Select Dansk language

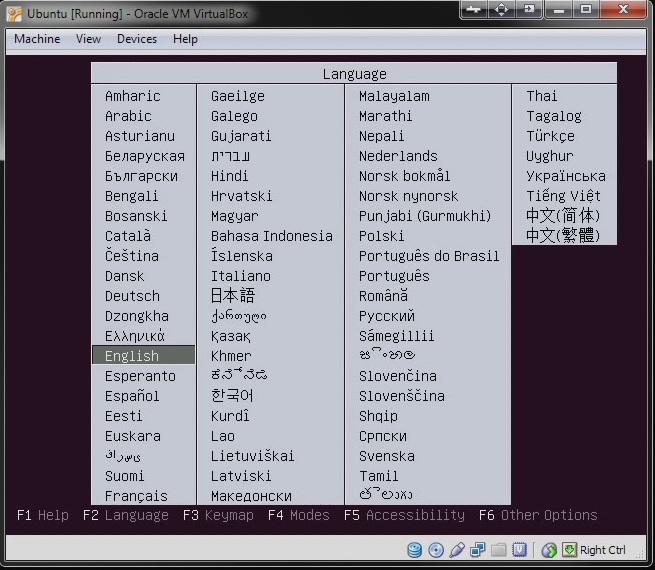pos(124,276)
